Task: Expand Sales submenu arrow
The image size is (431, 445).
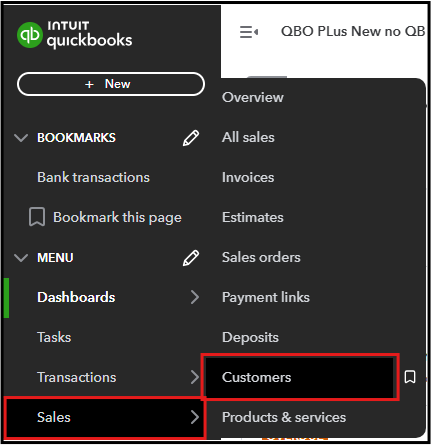Action: [x=195, y=417]
